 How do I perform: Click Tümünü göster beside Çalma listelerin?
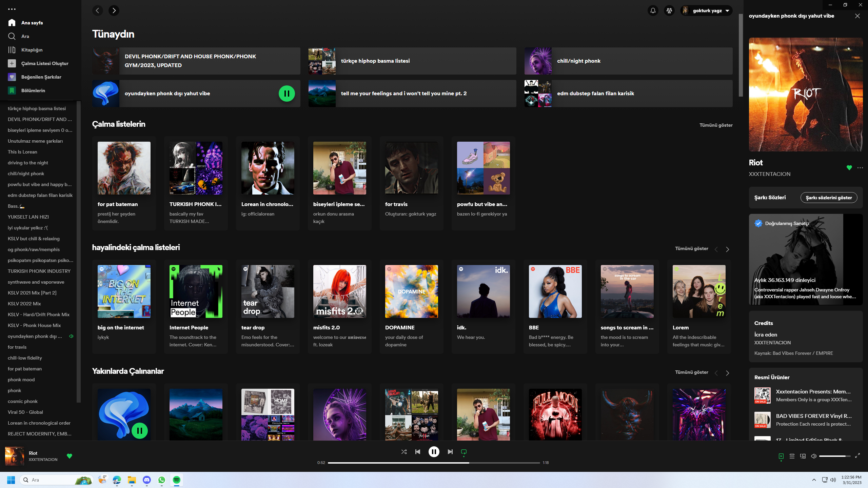click(716, 125)
